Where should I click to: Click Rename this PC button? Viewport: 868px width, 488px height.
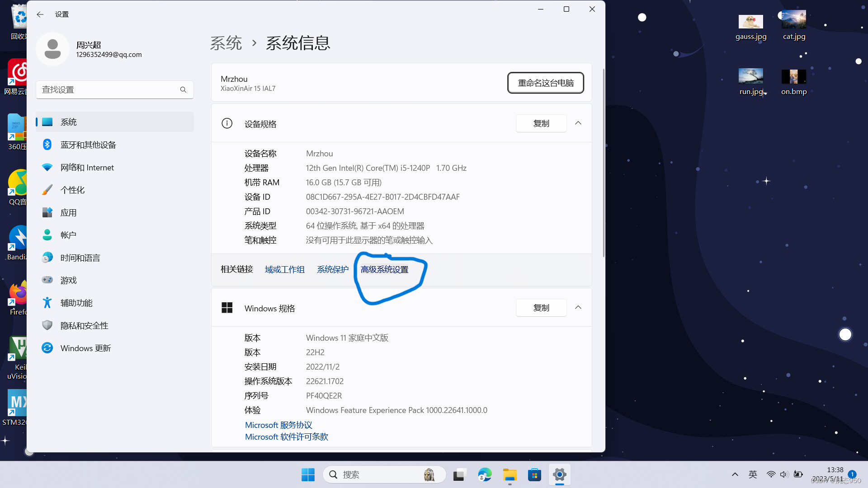pos(545,83)
